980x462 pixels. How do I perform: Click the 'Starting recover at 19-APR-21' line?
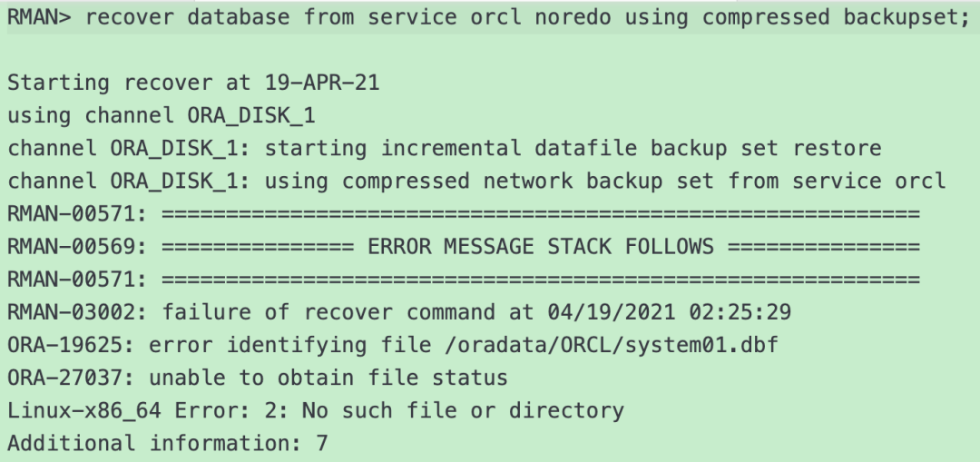click(193, 83)
